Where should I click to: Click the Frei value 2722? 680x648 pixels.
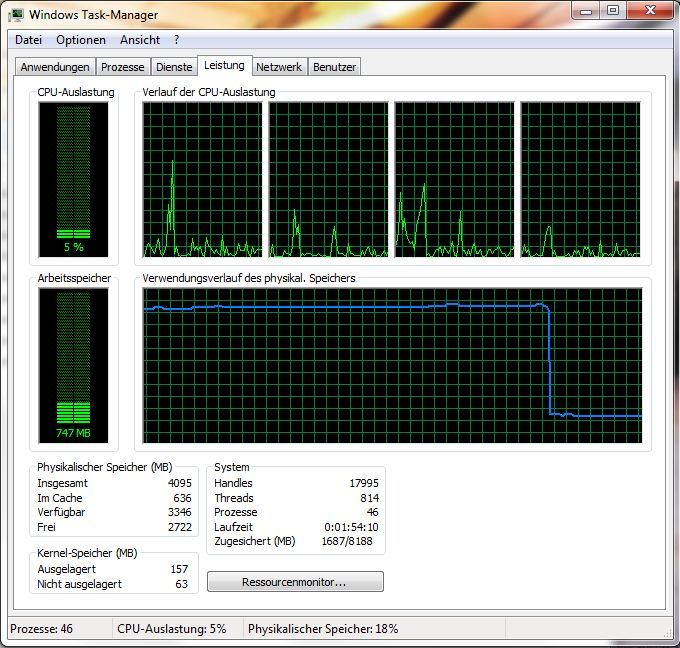tap(180, 527)
